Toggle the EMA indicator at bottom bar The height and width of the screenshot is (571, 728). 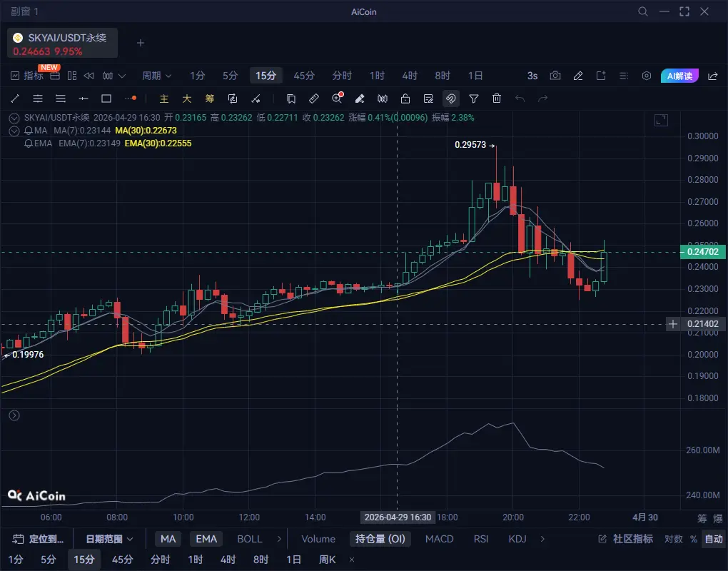[206, 539]
